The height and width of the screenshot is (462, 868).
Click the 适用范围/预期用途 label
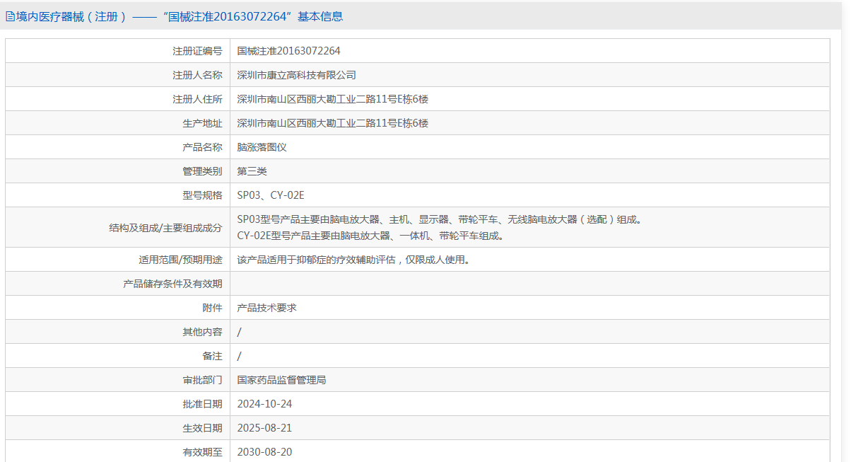pos(180,260)
